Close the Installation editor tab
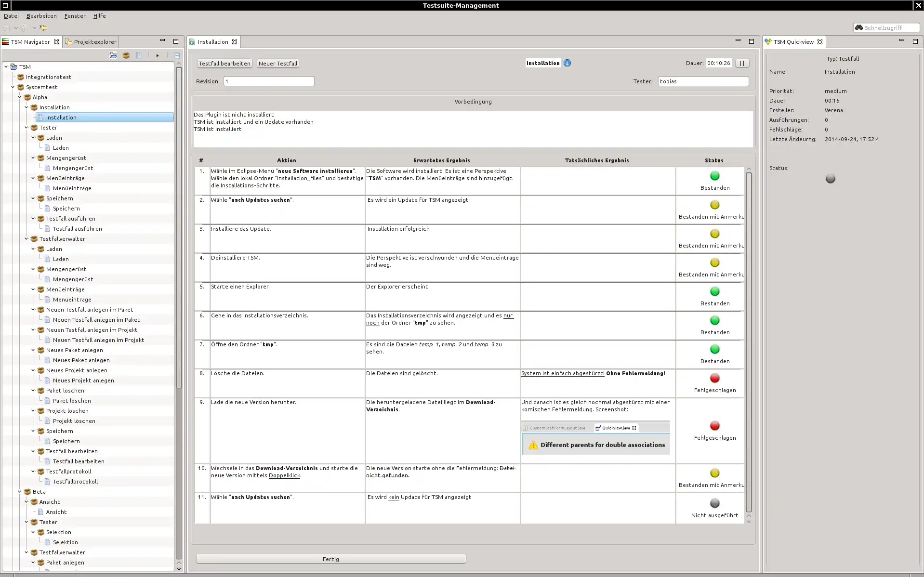Viewport: 924px width, 577px height. (x=235, y=42)
